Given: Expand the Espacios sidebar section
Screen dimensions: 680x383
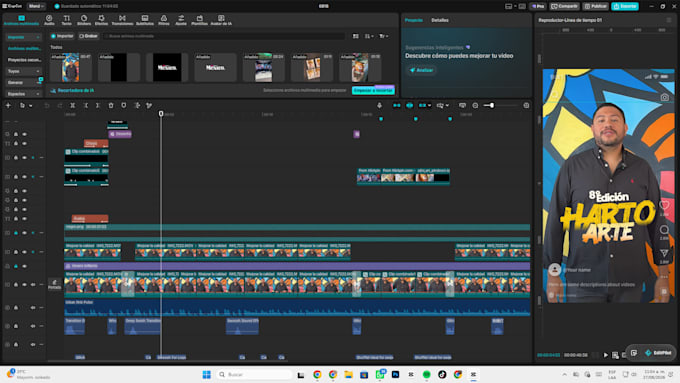Looking at the screenshot, I should coord(23,94).
